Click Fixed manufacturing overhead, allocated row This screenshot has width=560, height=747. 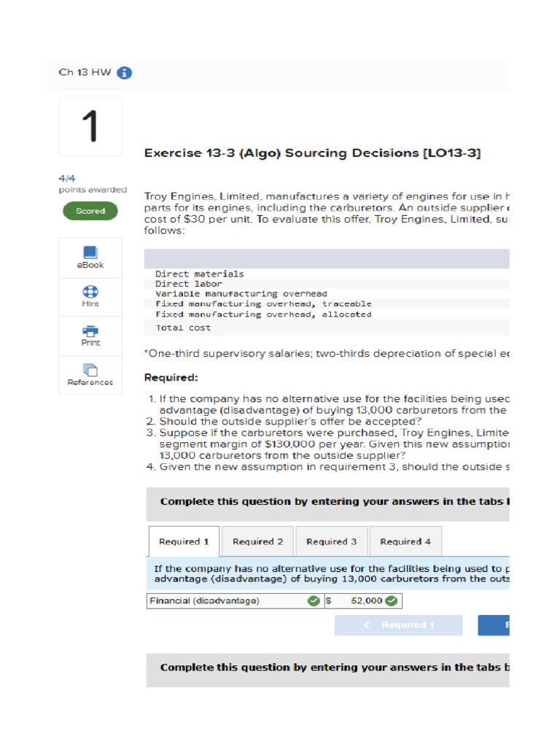pyautogui.click(x=327, y=314)
